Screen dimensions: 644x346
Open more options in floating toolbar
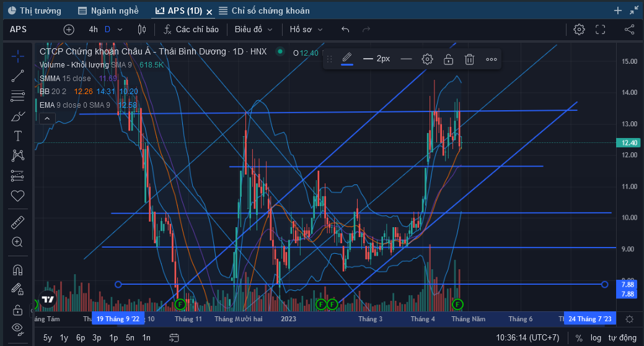click(x=492, y=59)
